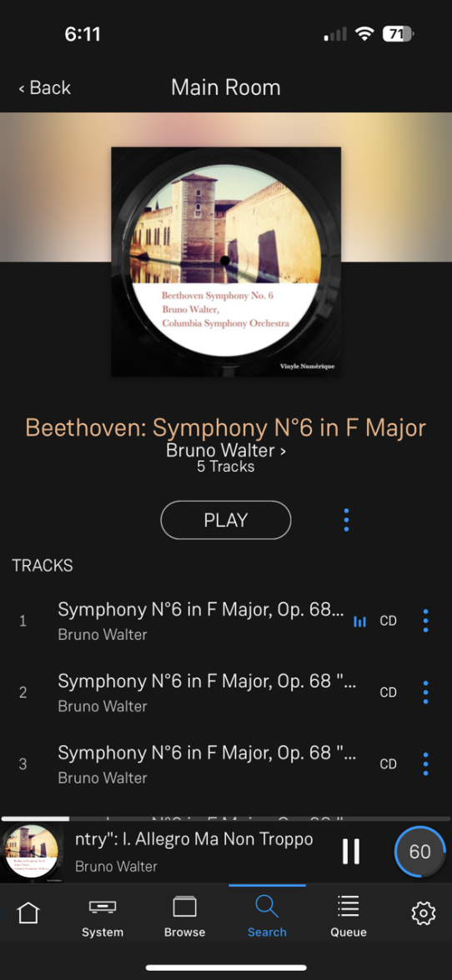Pause the current playback
Viewport: 452px width, 980px height.
pos(351,852)
